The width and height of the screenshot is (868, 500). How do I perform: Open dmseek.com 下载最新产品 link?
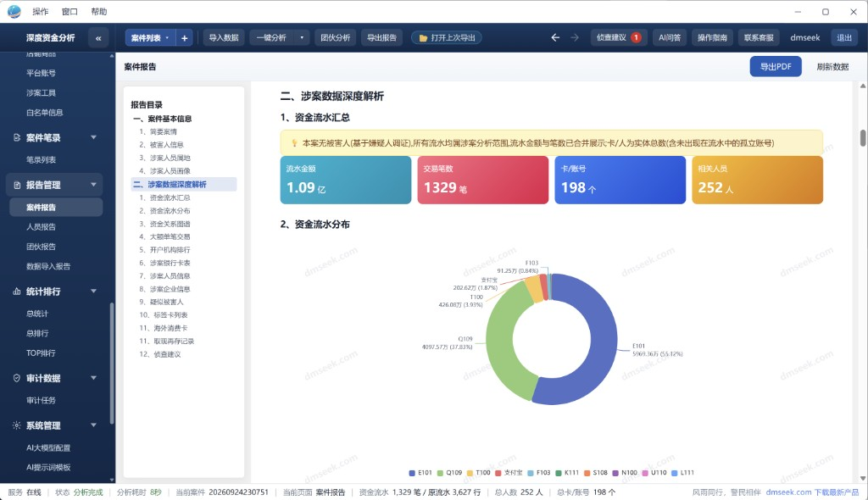[812, 492]
